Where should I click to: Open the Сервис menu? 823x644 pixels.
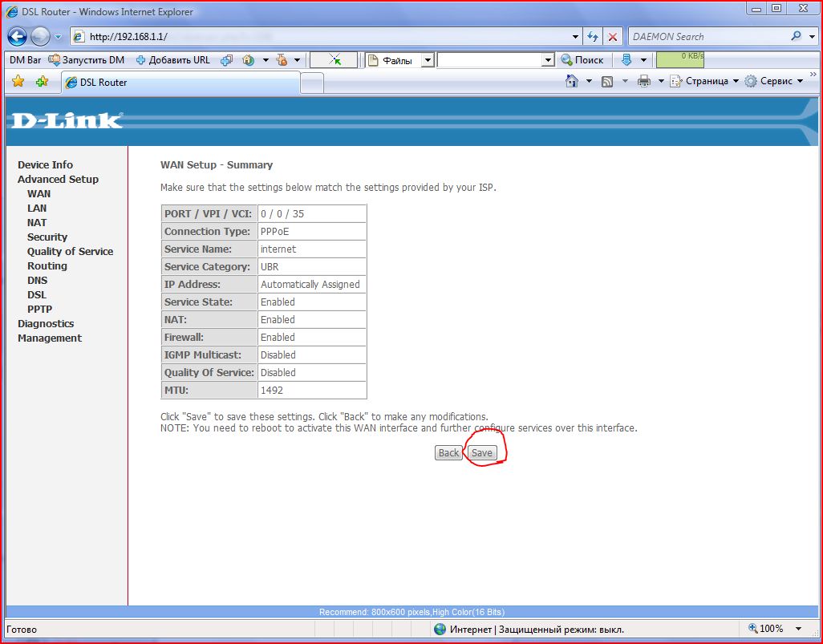tap(773, 81)
